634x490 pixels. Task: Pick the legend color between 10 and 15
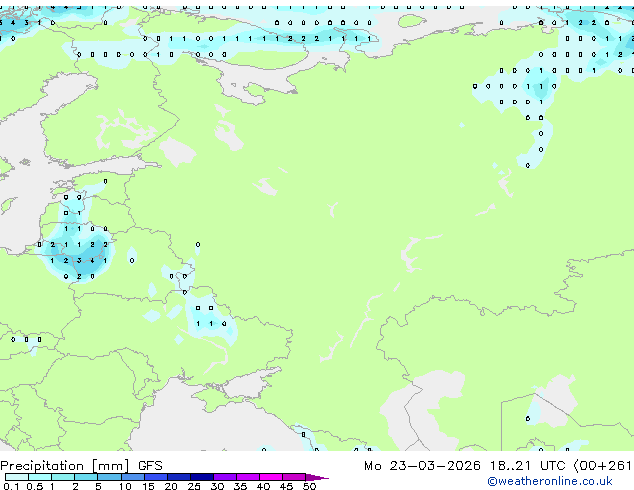coord(133,477)
